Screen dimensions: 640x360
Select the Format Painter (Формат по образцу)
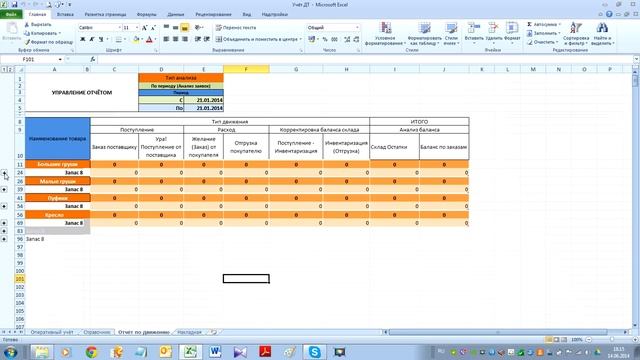(48, 42)
